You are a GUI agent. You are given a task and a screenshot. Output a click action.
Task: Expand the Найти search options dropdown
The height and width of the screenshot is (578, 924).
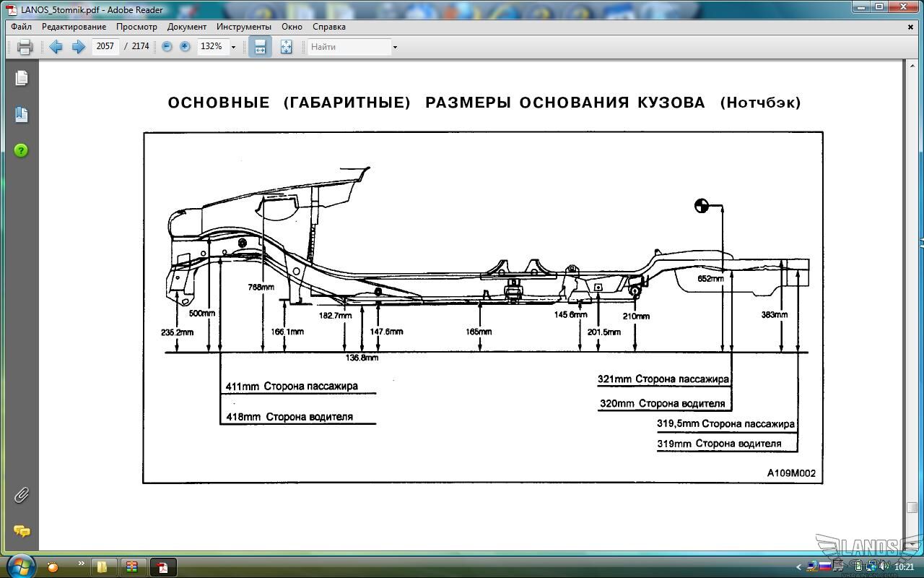click(x=395, y=47)
